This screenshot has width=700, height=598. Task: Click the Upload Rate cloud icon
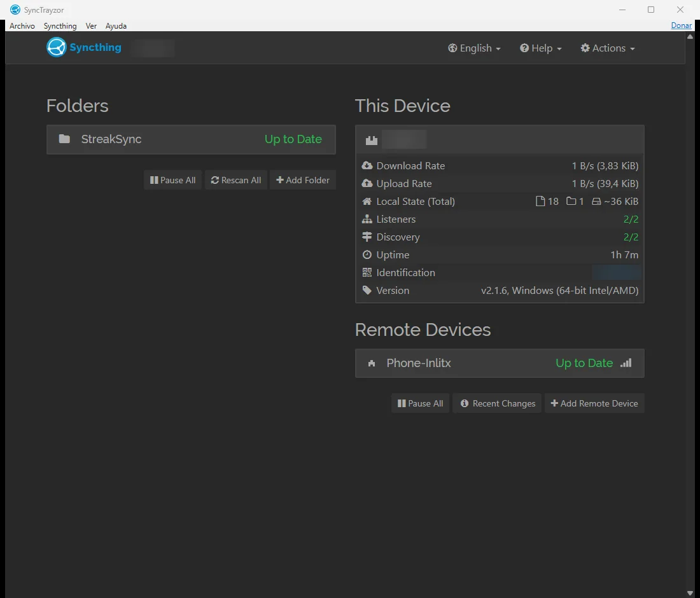tap(367, 183)
